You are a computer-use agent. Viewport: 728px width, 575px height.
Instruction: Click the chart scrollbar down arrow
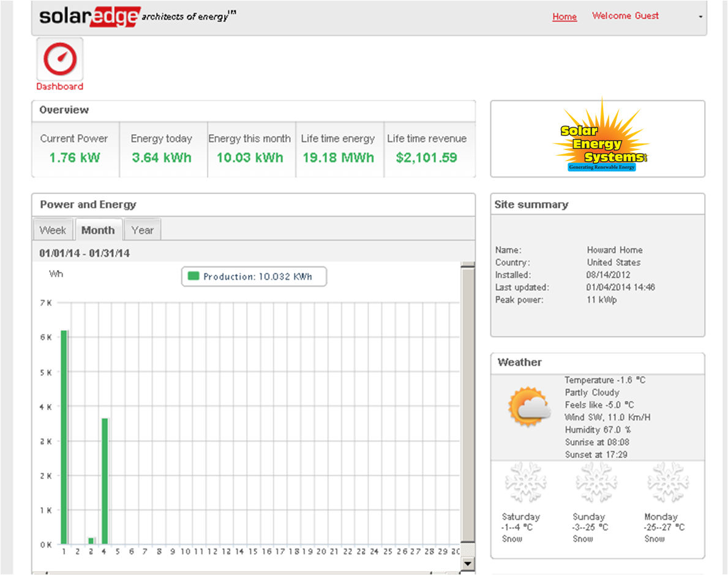click(468, 563)
